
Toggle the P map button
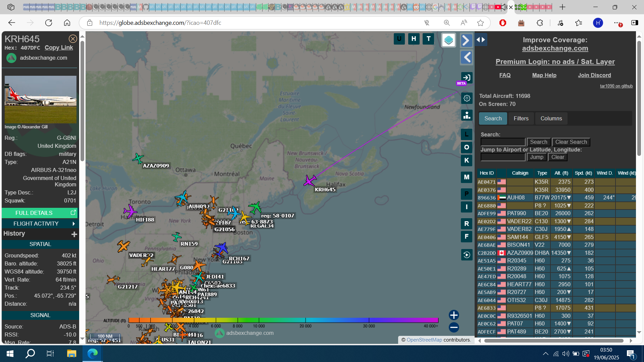pyautogui.click(x=467, y=194)
